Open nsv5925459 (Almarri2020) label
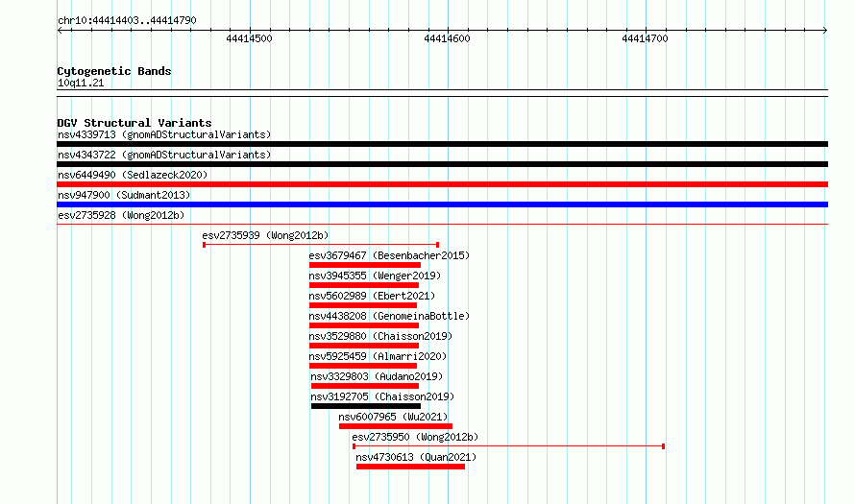 [x=378, y=356]
